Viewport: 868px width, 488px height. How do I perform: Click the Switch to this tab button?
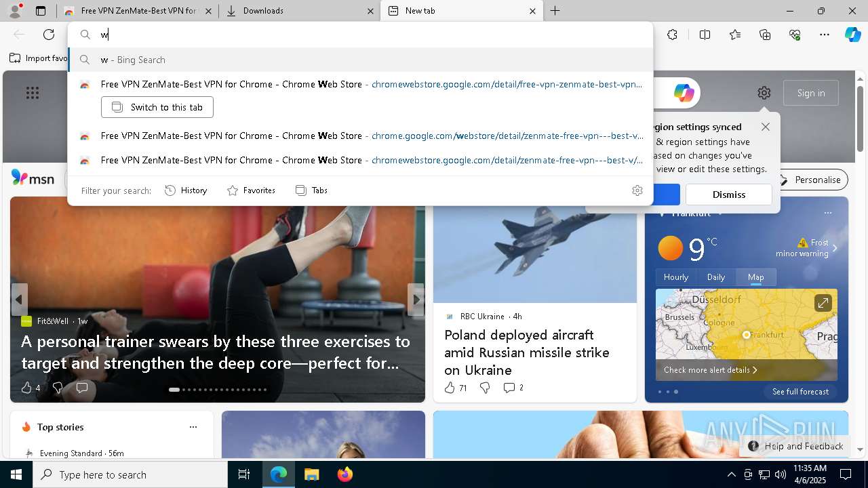157,107
